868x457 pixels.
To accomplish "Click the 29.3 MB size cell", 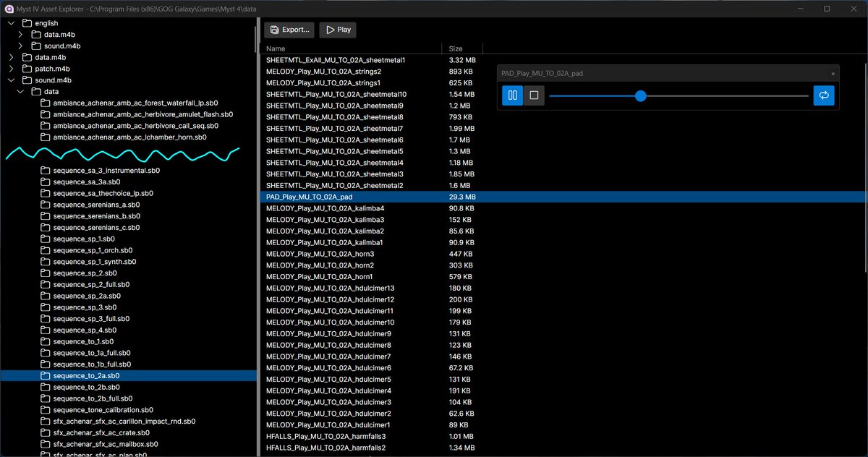I will (x=462, y=197).
